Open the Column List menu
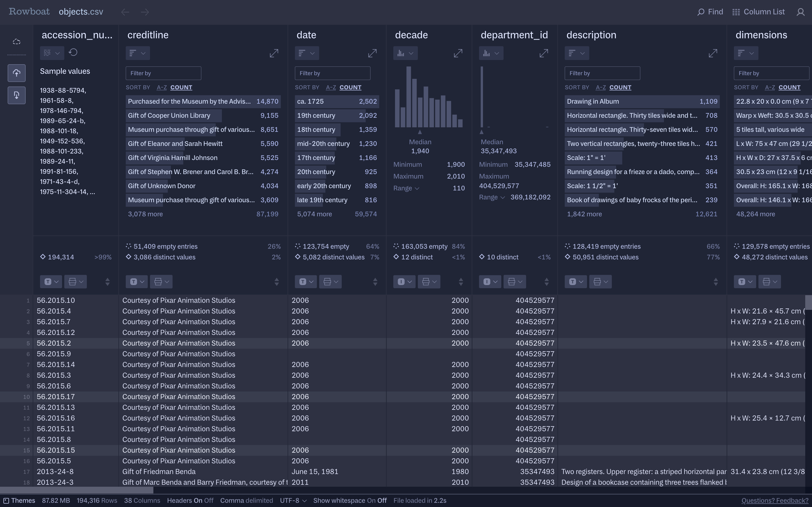 click(x=759, y=12)
